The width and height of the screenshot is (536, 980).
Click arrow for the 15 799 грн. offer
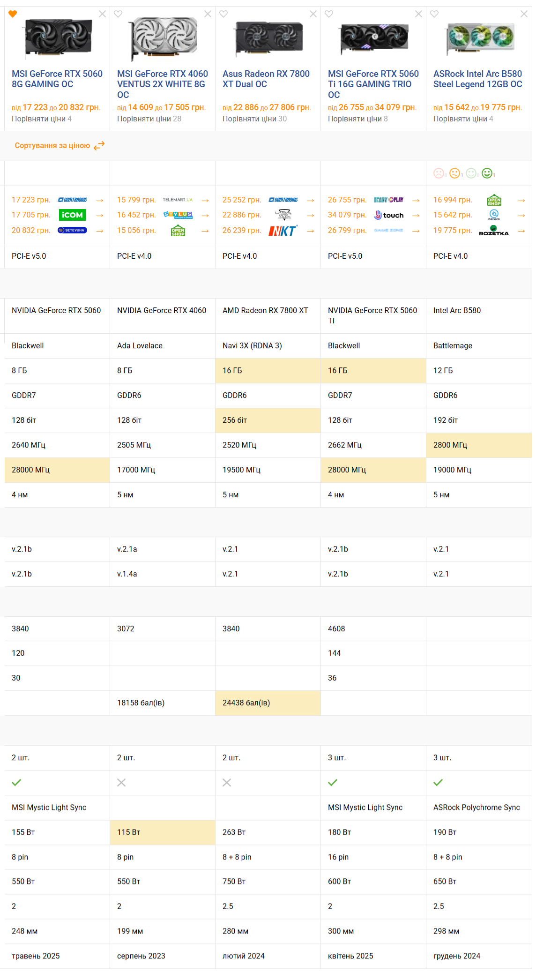click(x=205, y=201)
